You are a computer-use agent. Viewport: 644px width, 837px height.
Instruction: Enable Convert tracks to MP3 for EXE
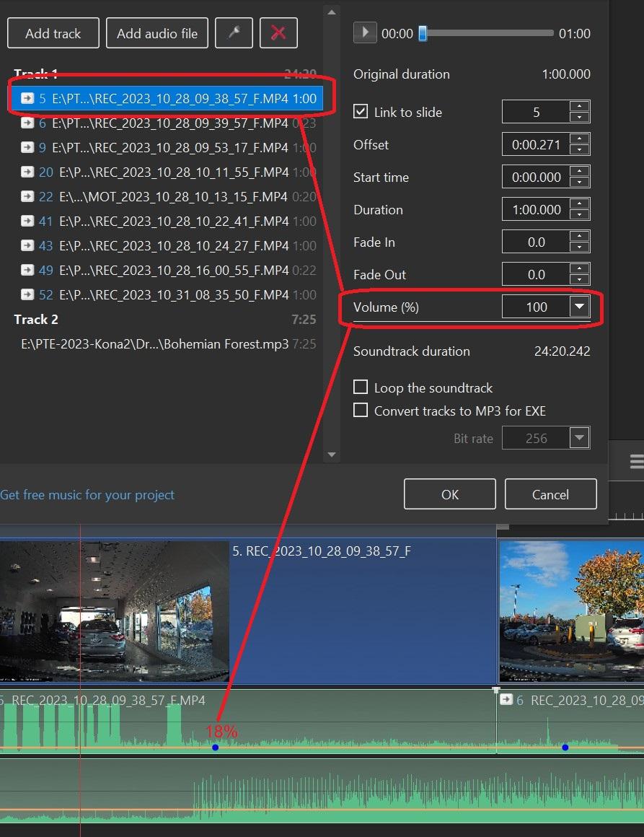361,411
